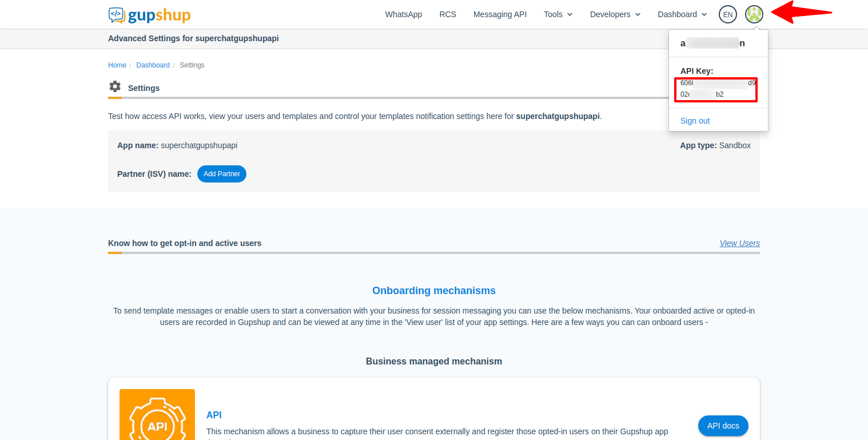Image resolution: width=868 pixels, height=440 pixels.
Task: Click the Advanced Settings page title
Action: tap(193, 39)
